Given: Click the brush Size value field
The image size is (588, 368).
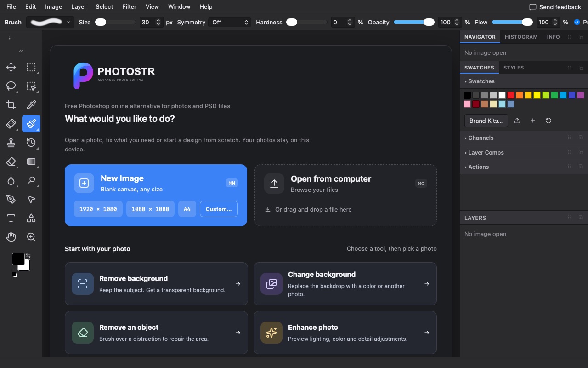Looking at the screenshot, I should (x=146, y=22).
